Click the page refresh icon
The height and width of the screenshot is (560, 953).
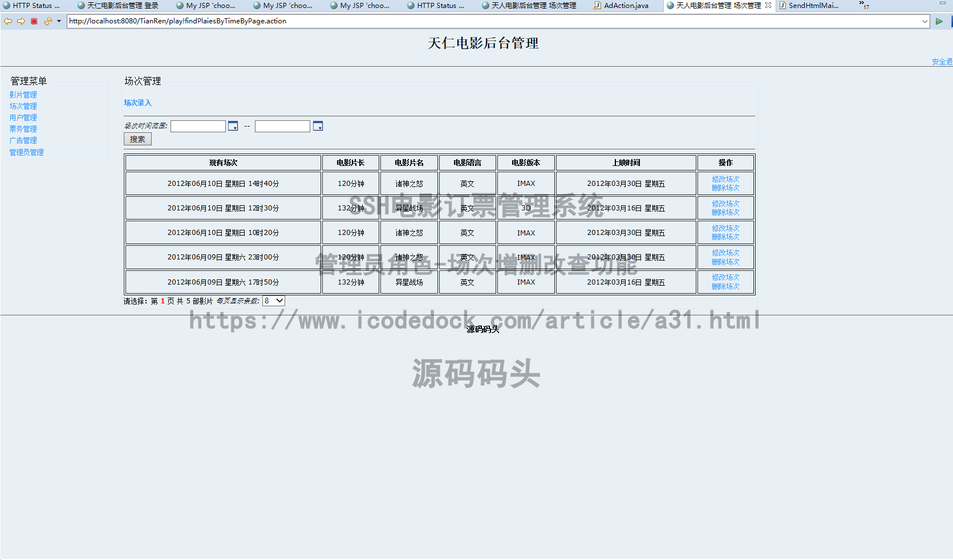(x=47, y=21)
